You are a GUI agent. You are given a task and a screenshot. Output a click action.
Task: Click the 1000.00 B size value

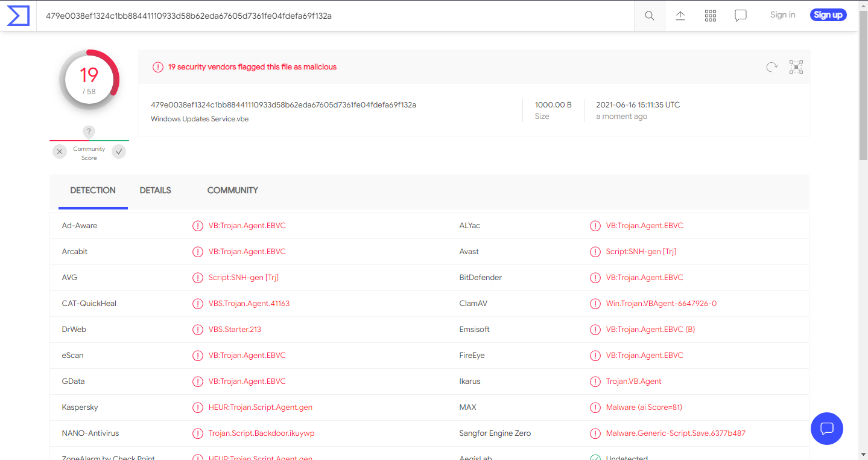553,105
